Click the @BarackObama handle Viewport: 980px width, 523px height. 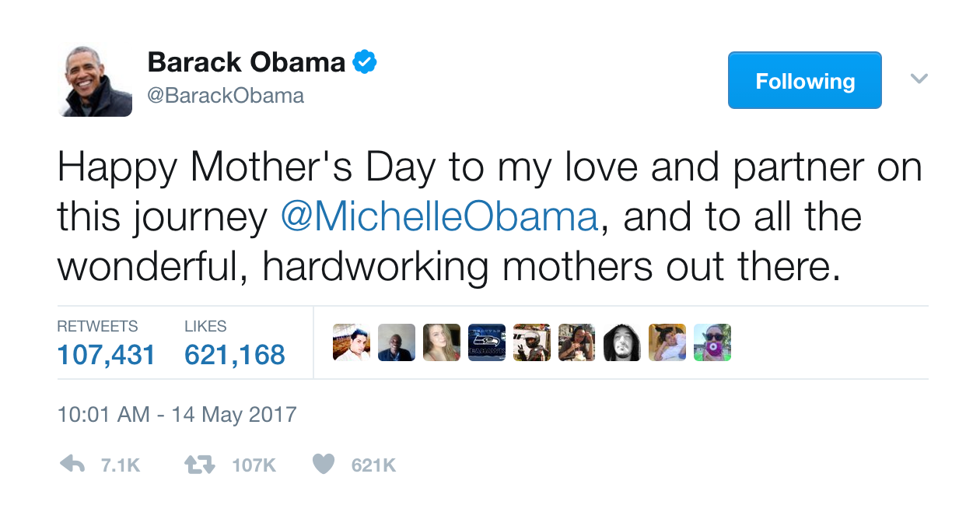point(226,96)
